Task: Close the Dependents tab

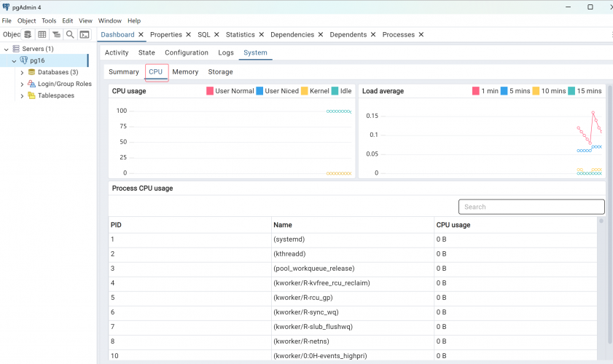Action: [x=373, y=34]
